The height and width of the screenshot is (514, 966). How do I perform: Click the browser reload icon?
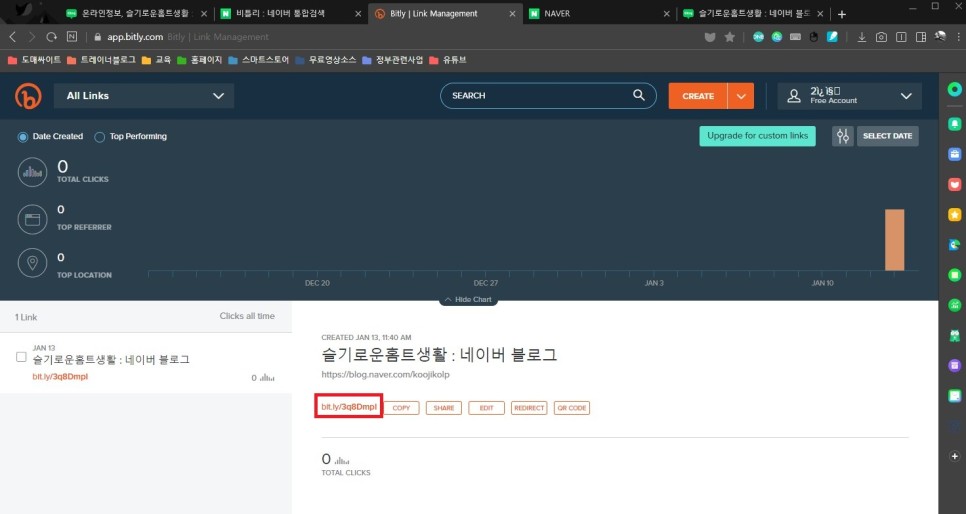[52, 37]
